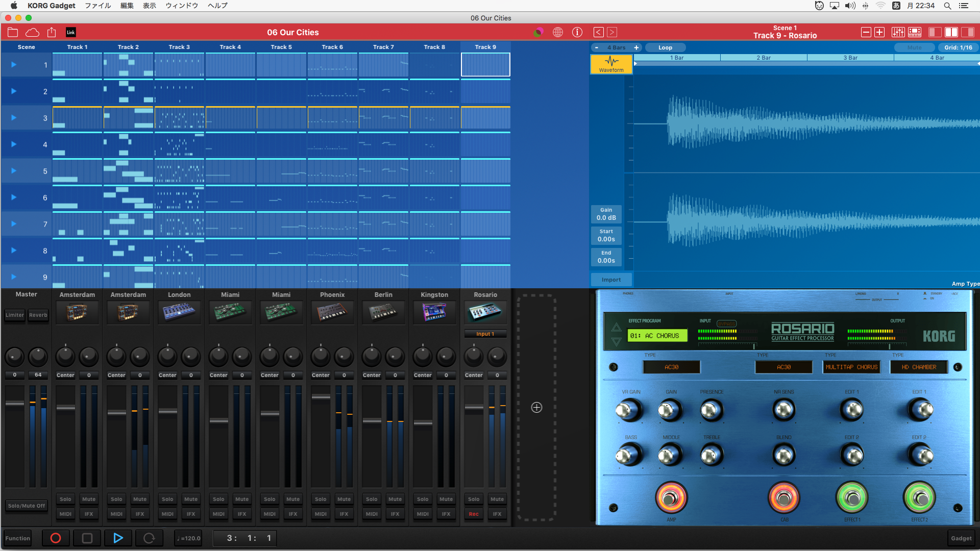Screen dimensions: 980x551
Task: Click the Record transport button
Action: point(56,538)
